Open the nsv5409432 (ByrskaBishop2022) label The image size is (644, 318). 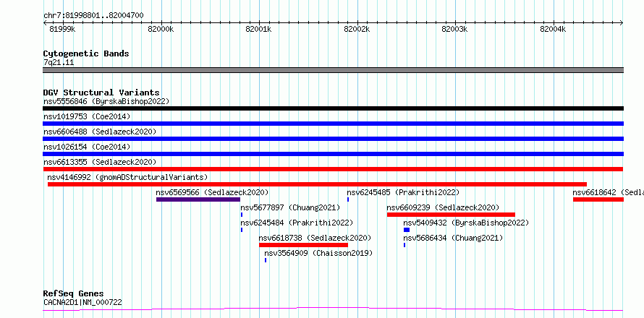(x=466, y=223)
